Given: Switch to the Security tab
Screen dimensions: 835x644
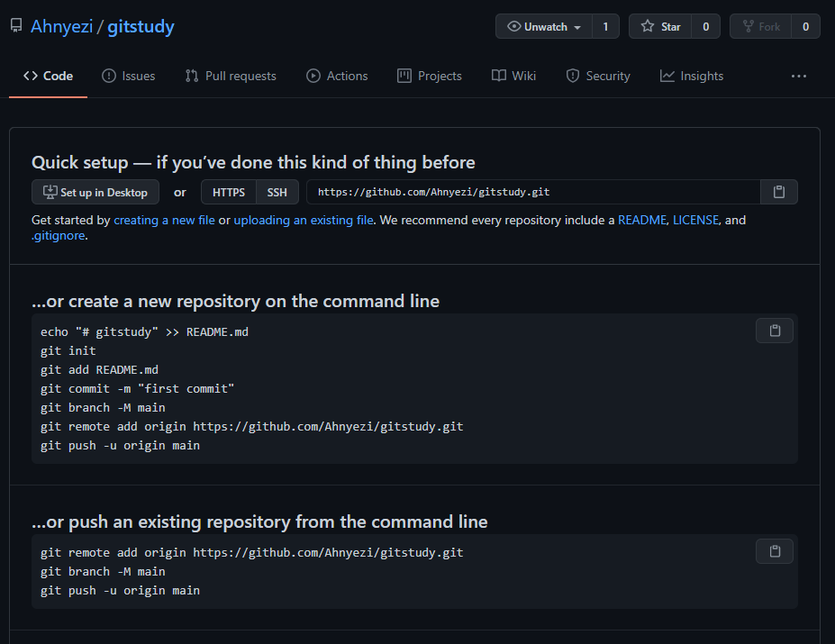Looking at the screenshot, I should pyautogui.click(x=598, y=77).
